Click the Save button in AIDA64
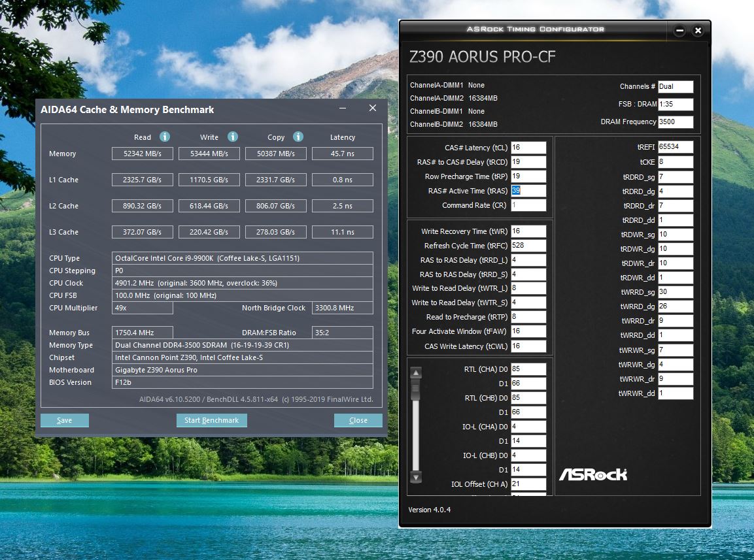The height and width of the screenshot is (560, 754). click(x=65, y=420)
